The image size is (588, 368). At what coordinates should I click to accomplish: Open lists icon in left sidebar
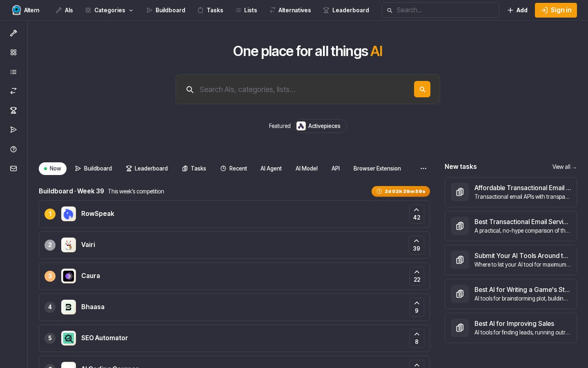click(x=13, y=72)
